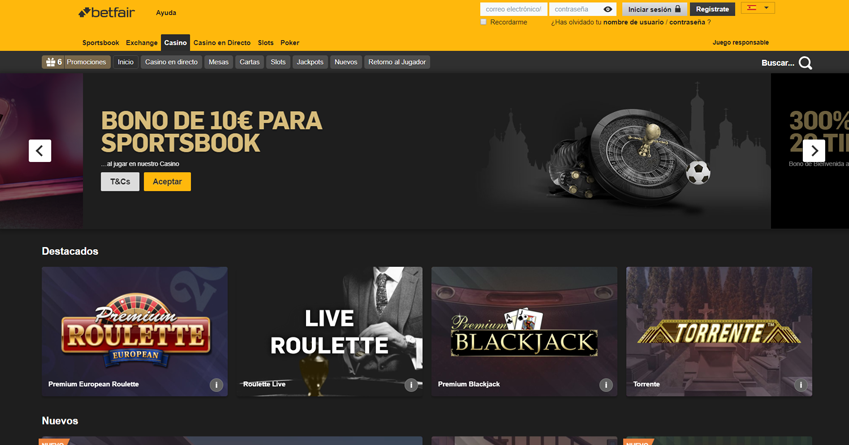The width and height of the screenshot is (849, 445).
Task: Click the Buscar... search text
Action: pos(778,63)
